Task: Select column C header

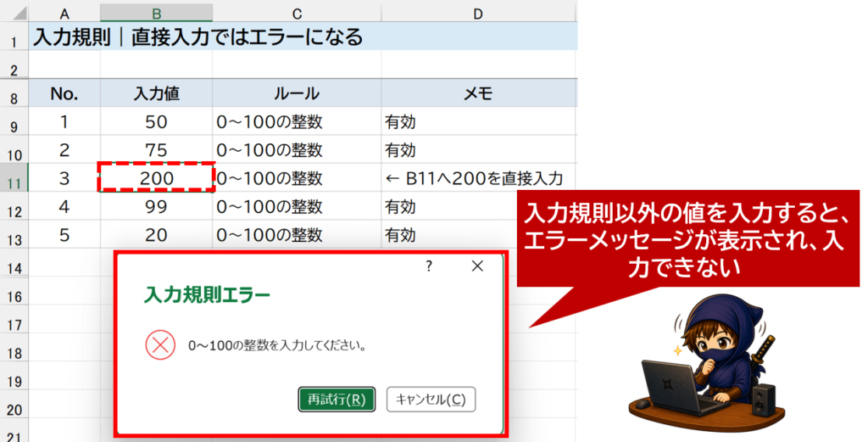Action: (x=297, y=14)
